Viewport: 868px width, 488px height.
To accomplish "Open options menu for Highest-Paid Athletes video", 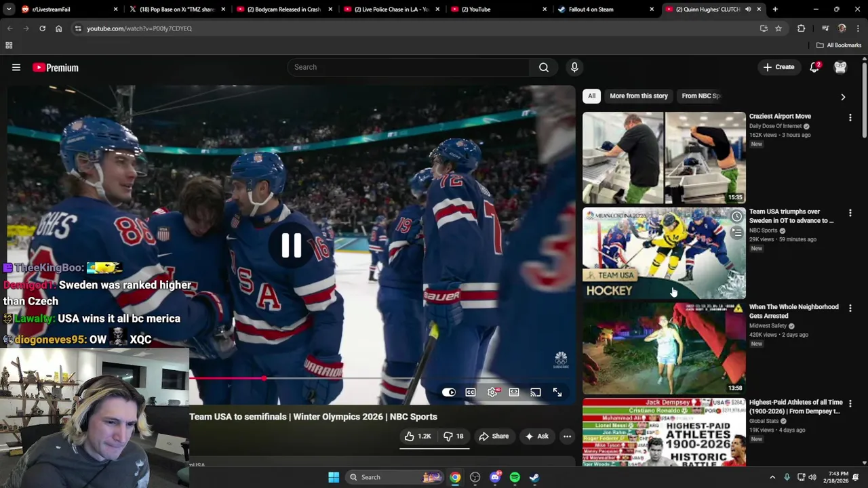I will pyautogui.click(x=850, y=404).
